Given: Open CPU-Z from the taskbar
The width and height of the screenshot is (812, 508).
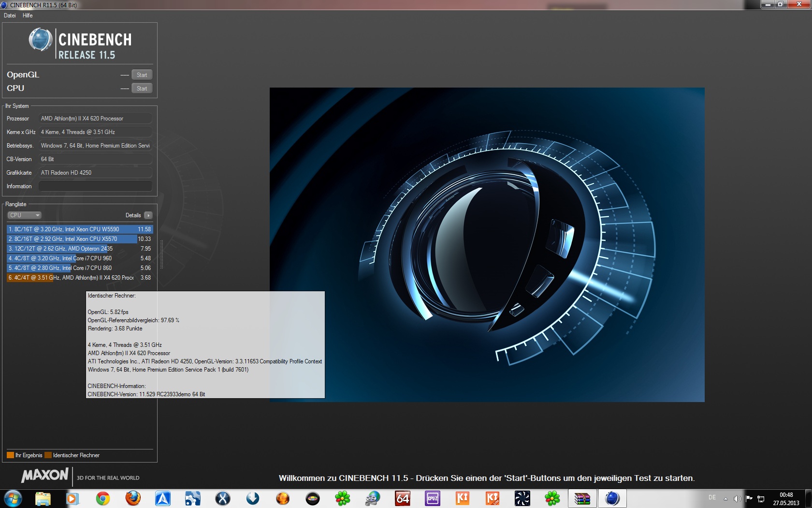Looking at the screenshot, I should 433,498.
